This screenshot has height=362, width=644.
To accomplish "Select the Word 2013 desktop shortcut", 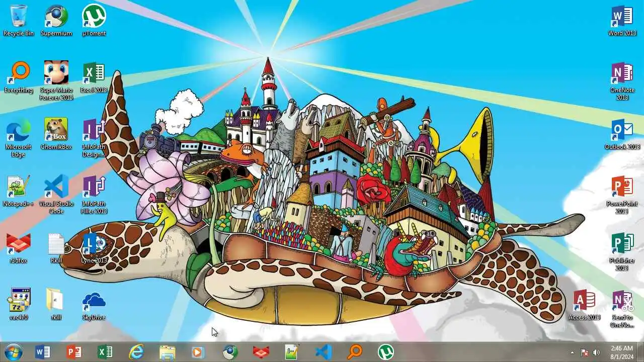I will pos(622,20).
